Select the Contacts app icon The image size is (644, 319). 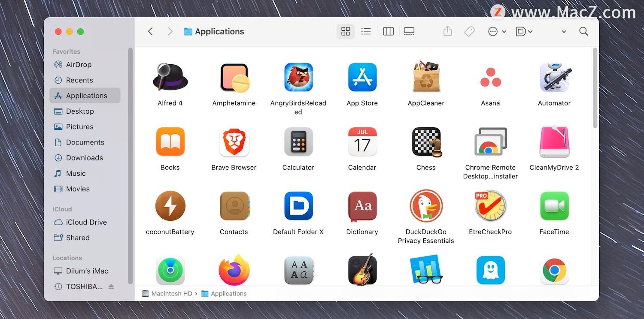[x=234, y=206]
